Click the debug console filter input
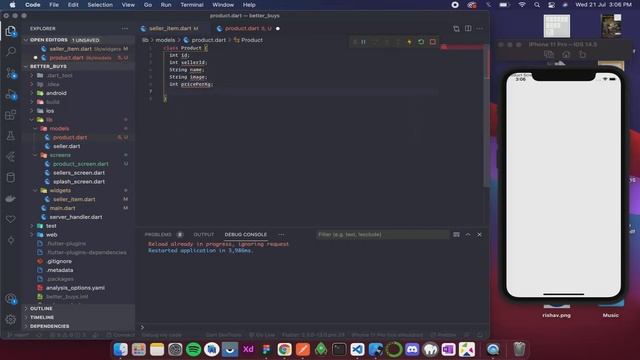Screen dimensions: 640x360 click(382, 235)
